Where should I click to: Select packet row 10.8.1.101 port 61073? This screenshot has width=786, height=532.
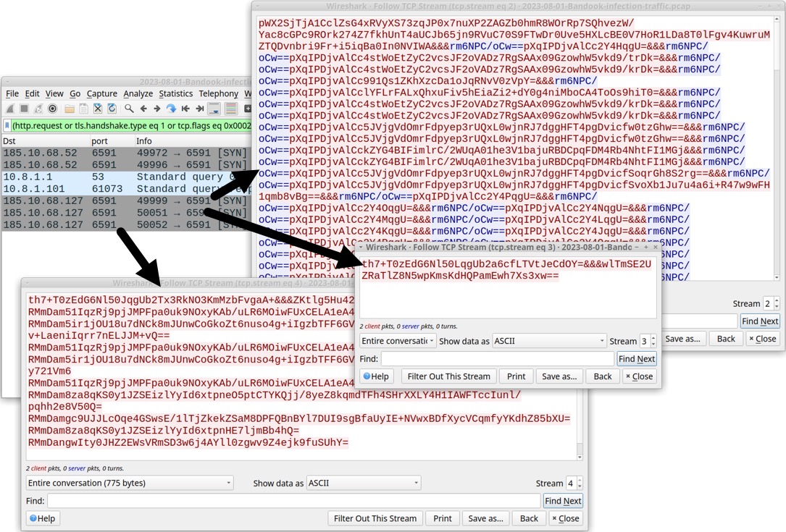[126, 189]
